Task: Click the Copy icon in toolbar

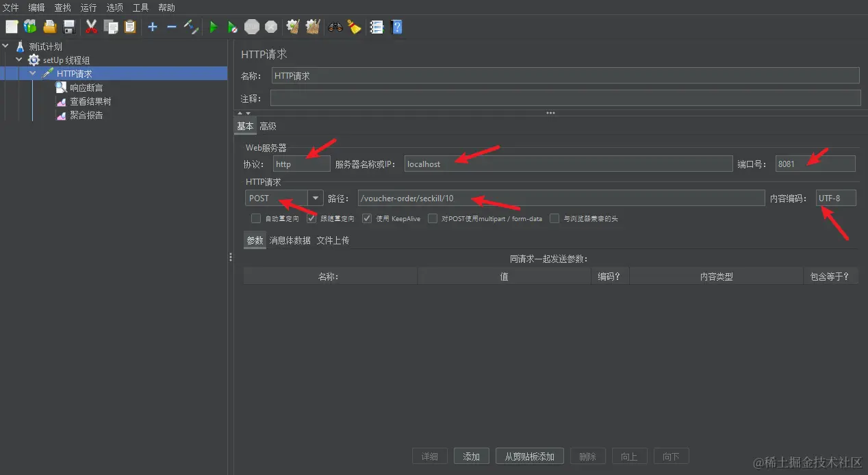Action: tap(111, 27)
